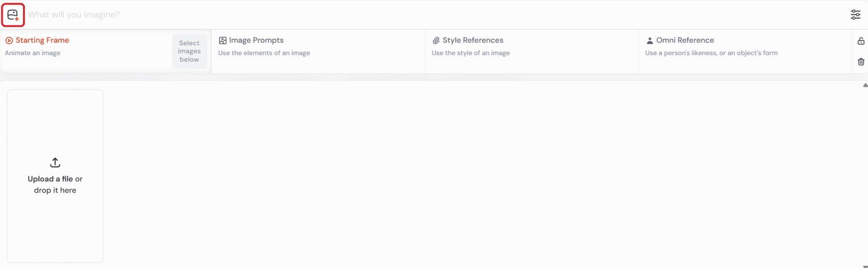Screen dimensions: 868x268
Task: Click the Image Prompts picture icon
Action: pos(222,41)
